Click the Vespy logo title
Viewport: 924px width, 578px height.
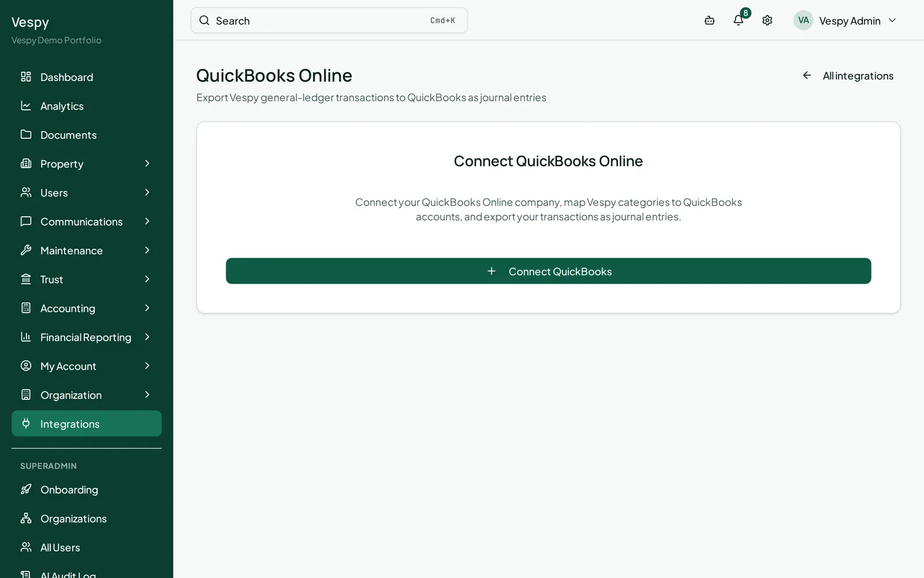point(30,23)
